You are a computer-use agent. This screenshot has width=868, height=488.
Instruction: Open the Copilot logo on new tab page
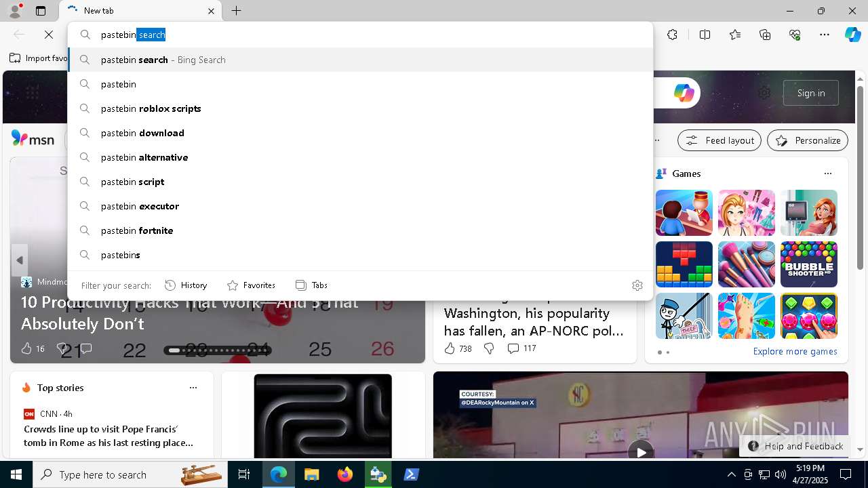pyautogui.click(x=684, y=93)
